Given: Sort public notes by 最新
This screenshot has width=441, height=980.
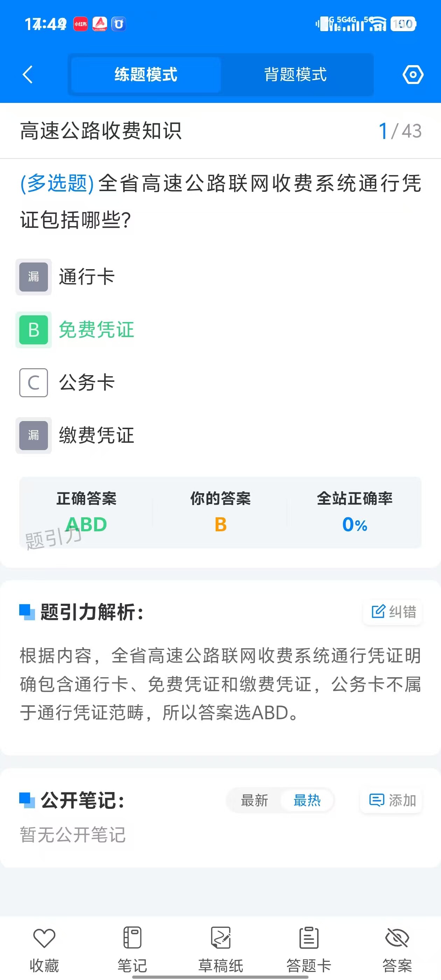Looking at the screenshot, I should 254,800.
